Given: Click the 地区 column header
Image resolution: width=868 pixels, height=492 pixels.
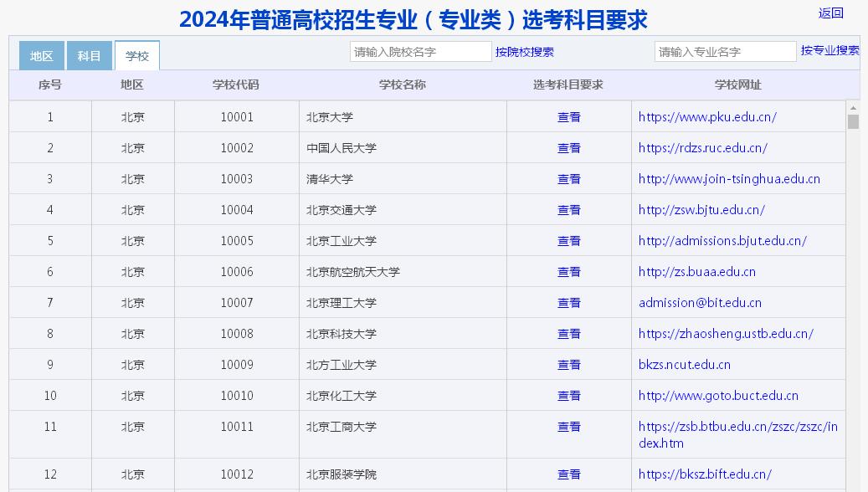Looking at the screenshot, I should click(x=132, y=85).
